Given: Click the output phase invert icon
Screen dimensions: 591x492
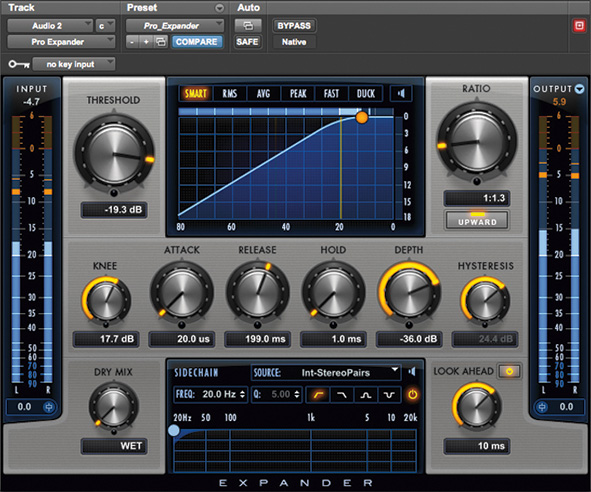Looking at the screenshot, I should coord(542,407).
